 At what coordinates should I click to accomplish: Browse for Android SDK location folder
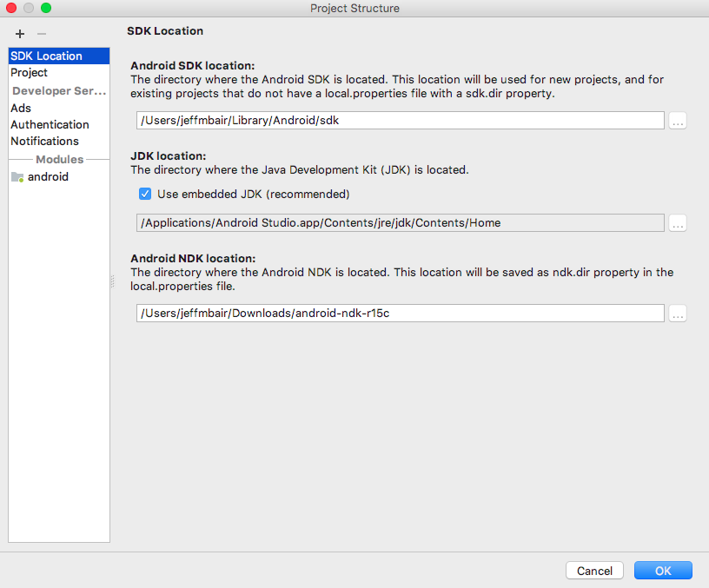[x=678, y=121]
